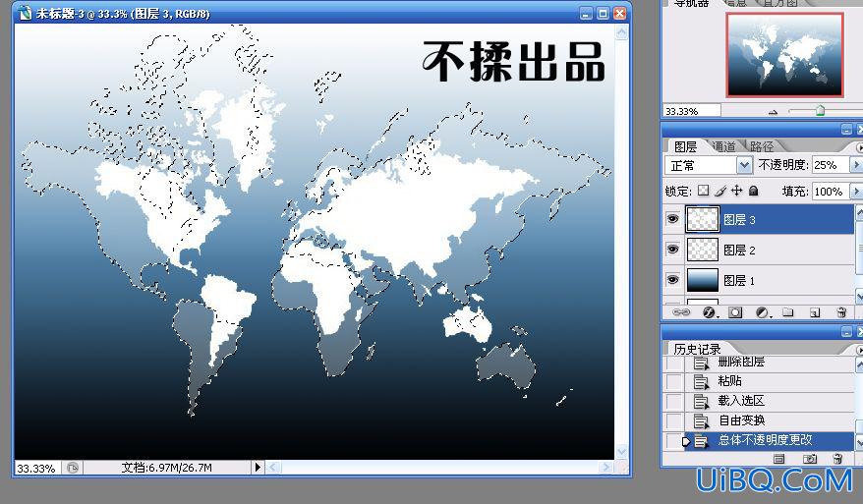Image resolution: width=863 pixels, height=504 pixels.
Task: Click the Navigator zoom out mountain icon
Action: click(774, 112)
